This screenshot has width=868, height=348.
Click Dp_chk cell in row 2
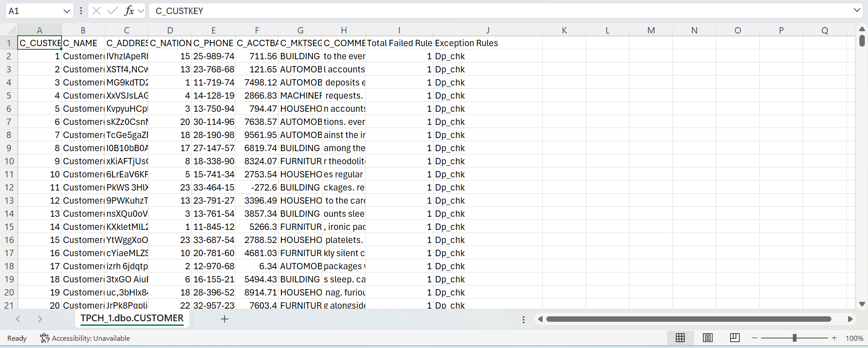coord(488,56)
